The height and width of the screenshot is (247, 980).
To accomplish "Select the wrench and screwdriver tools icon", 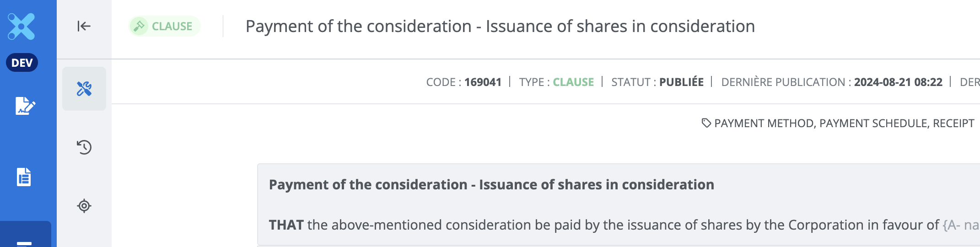I will [84, 89].
